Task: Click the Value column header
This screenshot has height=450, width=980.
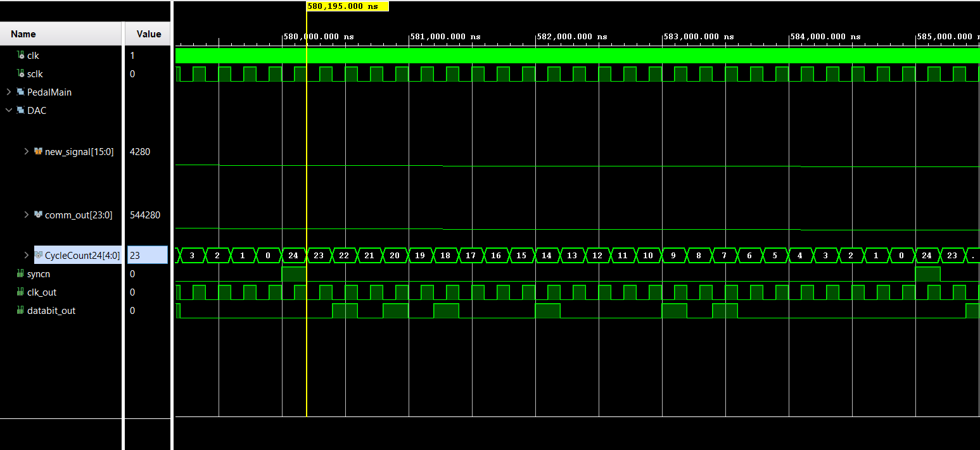Action: coord(148,34)
